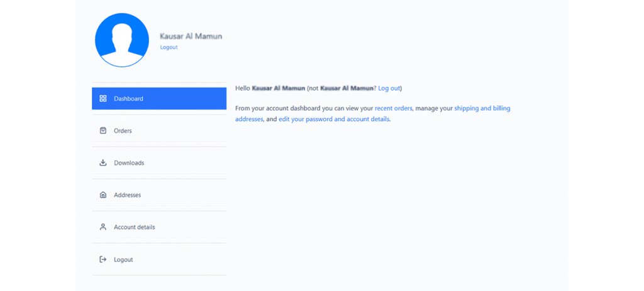Open the "recent orders" link
This screenshot has height=291, width=644.
(x=393, y=108)
